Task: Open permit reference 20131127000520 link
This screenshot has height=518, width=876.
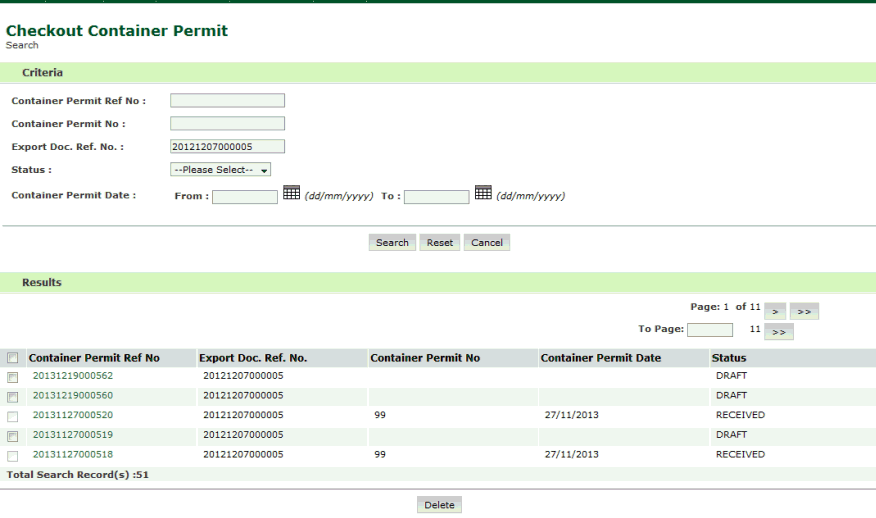Action: (x=73, y=415)
